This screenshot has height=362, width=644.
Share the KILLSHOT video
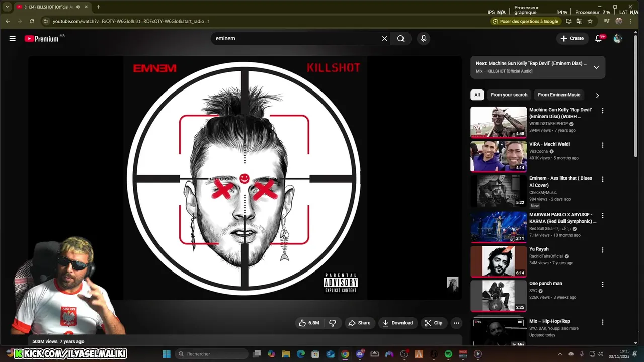click(359, 323)
